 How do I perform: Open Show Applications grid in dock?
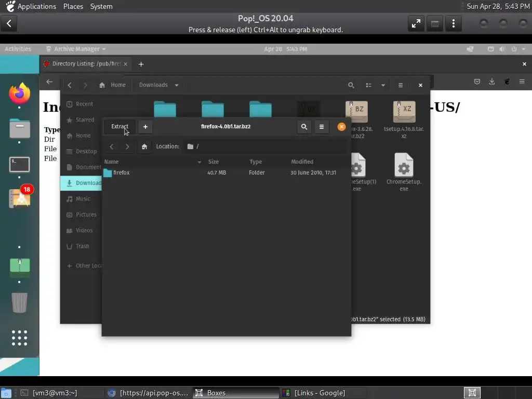[x=19, y=338]
